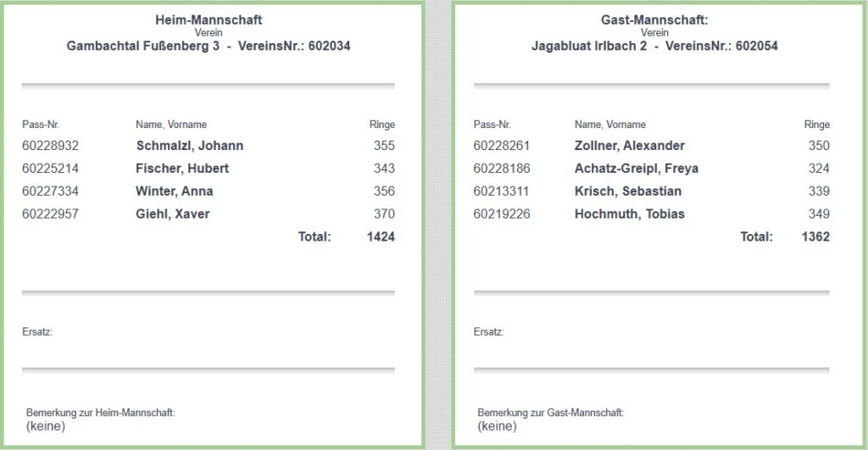Select player name Fischer, Hubert

(182, 169)
